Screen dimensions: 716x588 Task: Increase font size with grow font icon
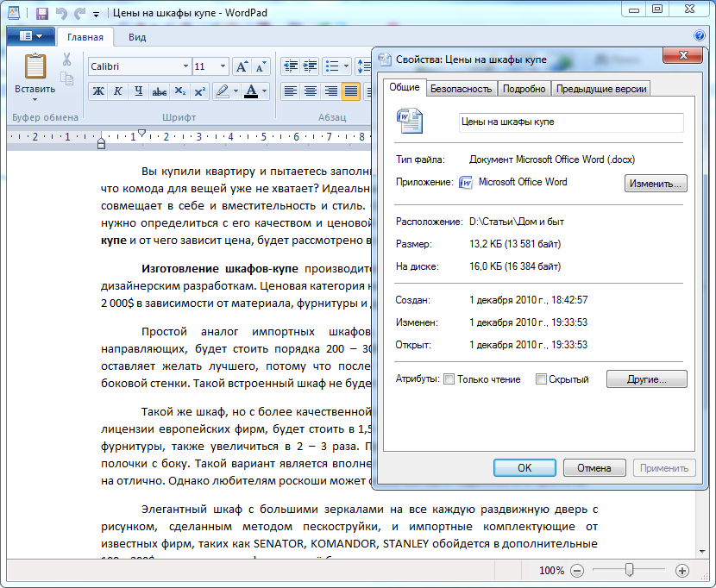[242, 66]
